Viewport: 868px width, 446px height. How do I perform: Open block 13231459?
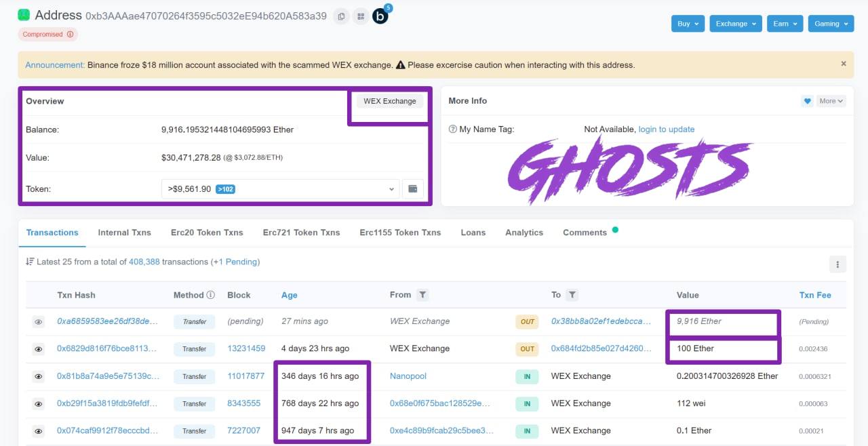coord(246,348)
